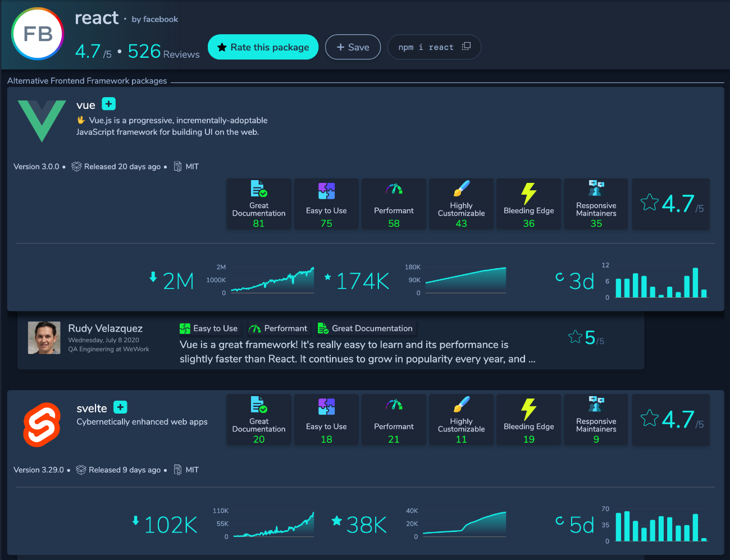Image resolution: width=730 pixels, height=560 pixels.
Task: Click the vue release package icon
Action: [76, 167]
